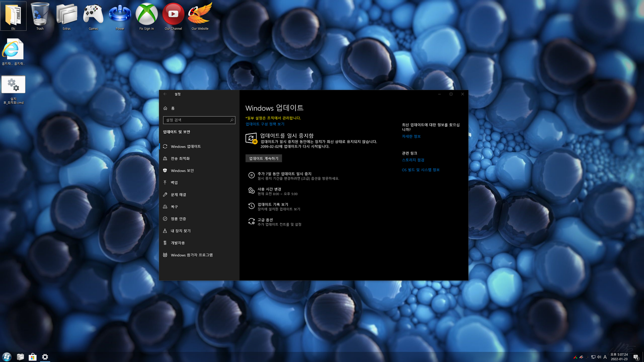Click the 자세한 정보 link
Viewport: 644px width, 362px height.
411,136
